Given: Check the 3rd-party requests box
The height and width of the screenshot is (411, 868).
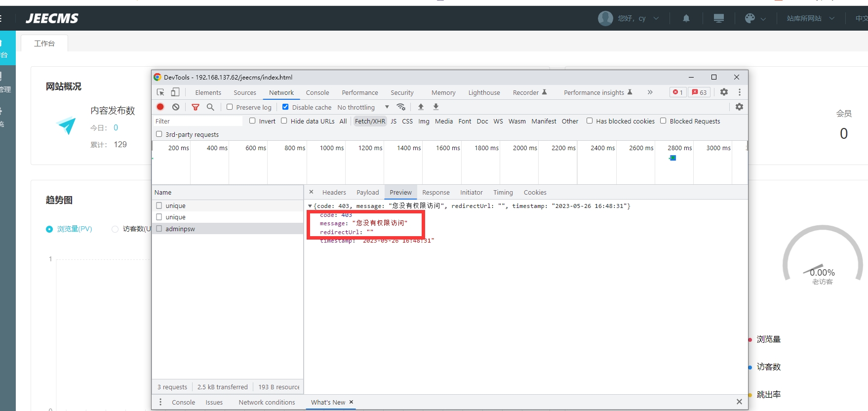Looking at the screenshot, I should (159, 134).
